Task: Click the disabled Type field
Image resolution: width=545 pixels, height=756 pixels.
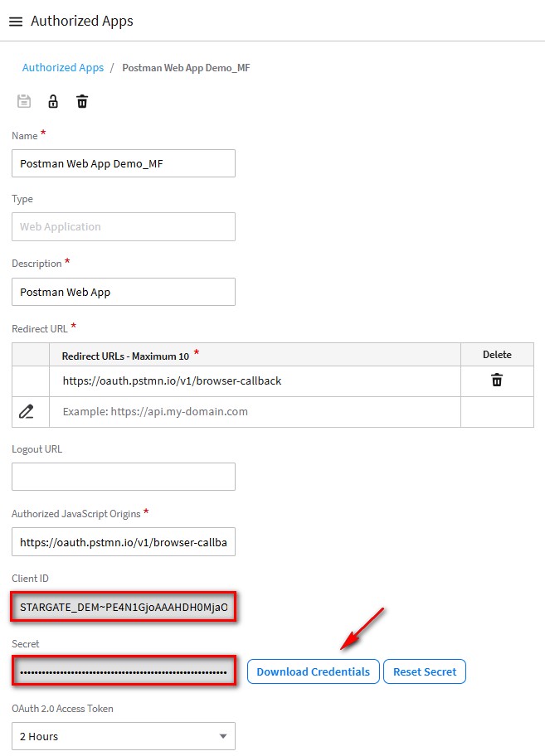Action: tap(124, 226)
